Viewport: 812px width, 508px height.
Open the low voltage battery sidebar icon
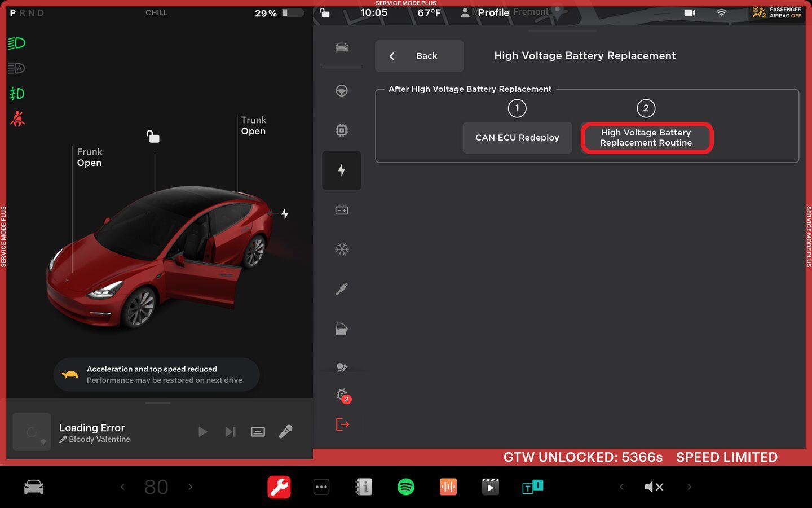342,210
